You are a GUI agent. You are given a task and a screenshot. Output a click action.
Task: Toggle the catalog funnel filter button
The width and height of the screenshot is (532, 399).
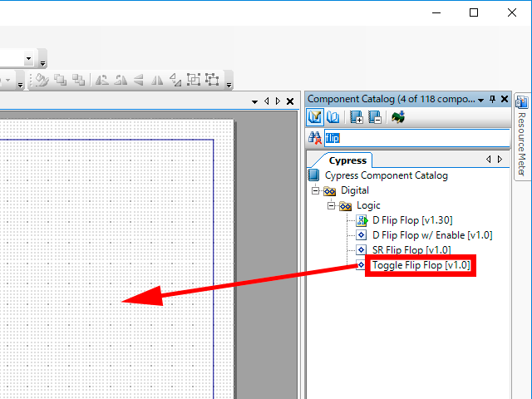(315, 117)
